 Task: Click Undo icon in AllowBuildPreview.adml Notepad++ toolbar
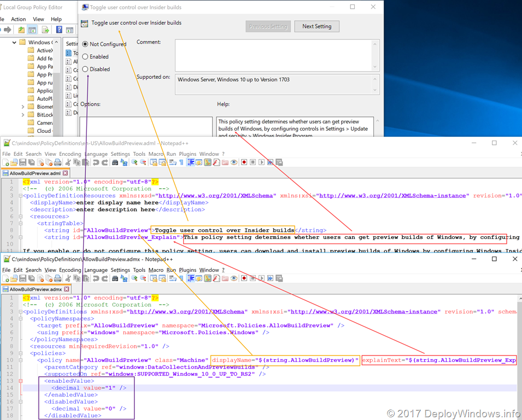pos(96,162)
